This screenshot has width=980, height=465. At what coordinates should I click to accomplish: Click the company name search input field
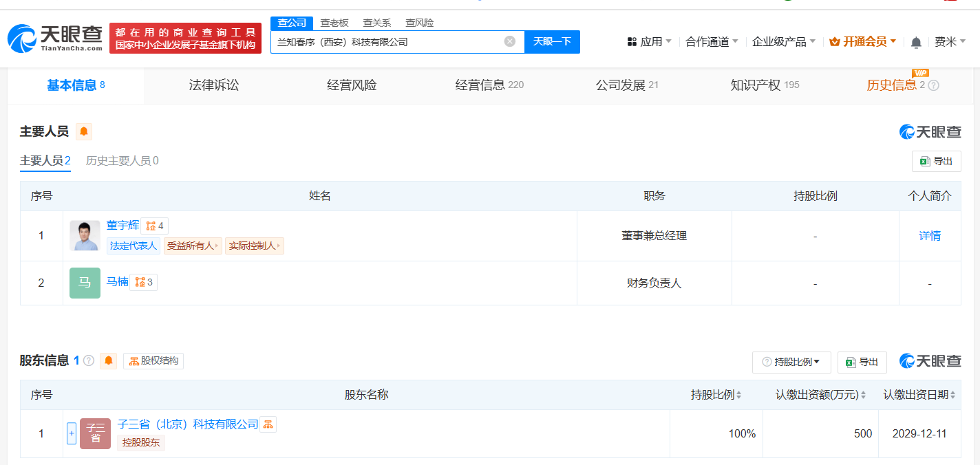click(x=385, y=41)
